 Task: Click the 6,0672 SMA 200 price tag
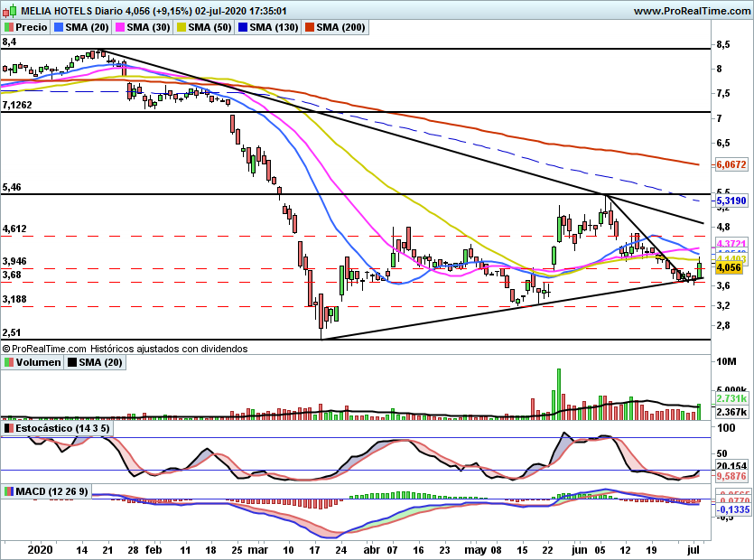(x=731, y=164)
